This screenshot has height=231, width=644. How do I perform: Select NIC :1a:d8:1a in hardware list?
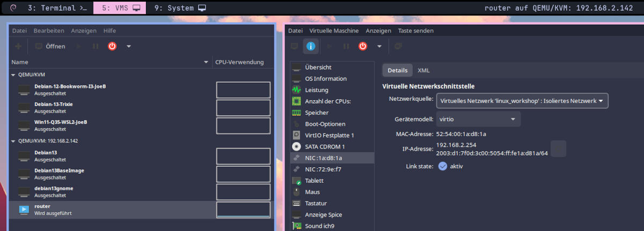(332, 158)
